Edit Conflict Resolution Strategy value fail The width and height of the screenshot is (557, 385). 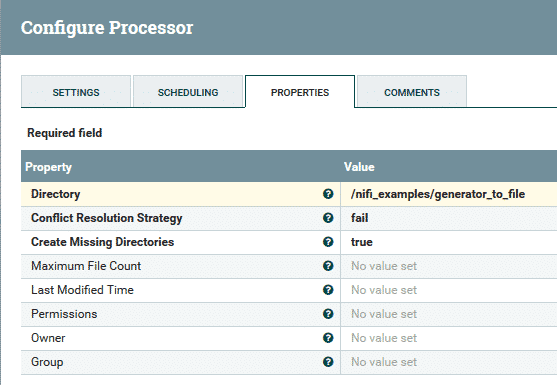359,218
